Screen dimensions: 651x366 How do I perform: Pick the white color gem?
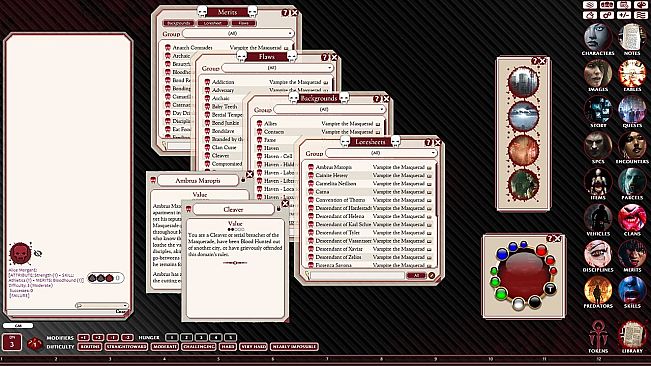518,304
